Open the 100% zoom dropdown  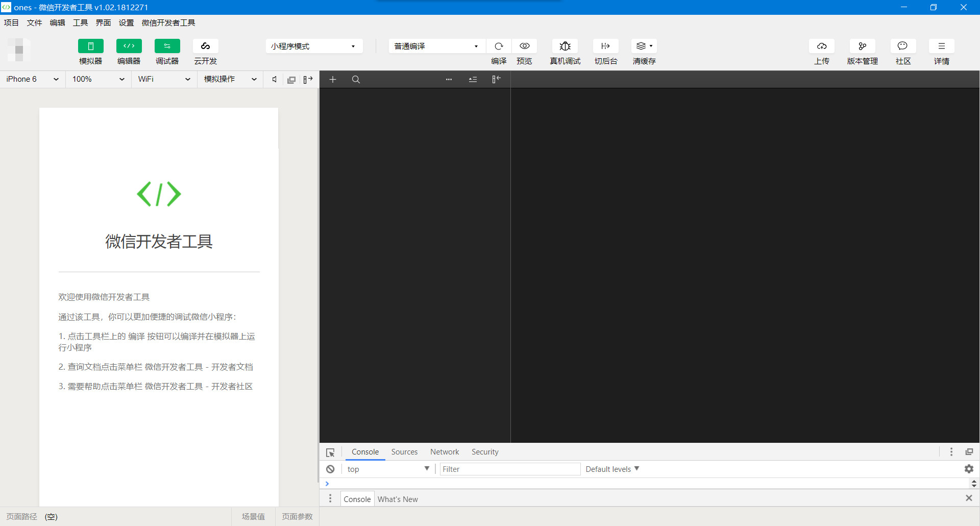(x=99, y=79)
